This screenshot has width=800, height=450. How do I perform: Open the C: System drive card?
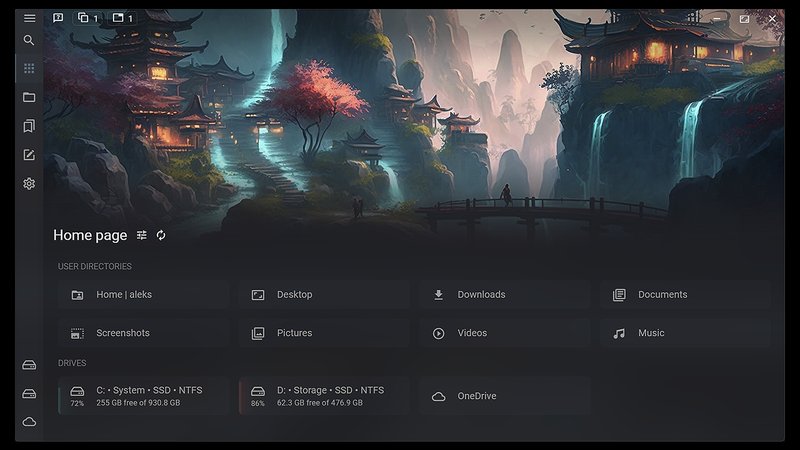click(143, 396)
